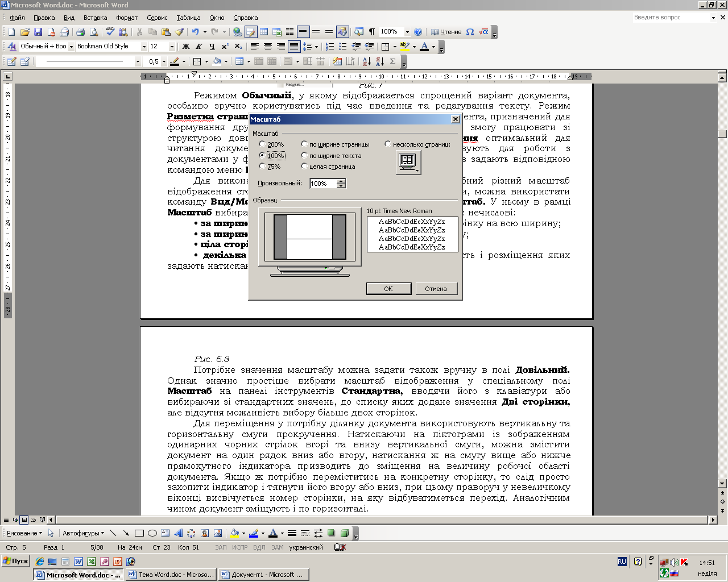Insert WordArt from the Drawing toolbar
The image size is (728, 582).
(x=179, y=533)
